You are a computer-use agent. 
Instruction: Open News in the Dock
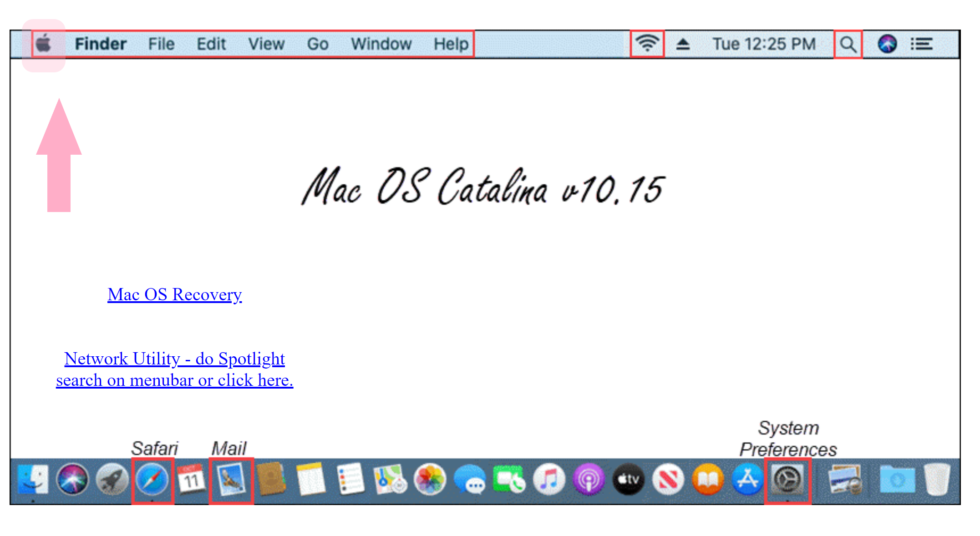pyautogui.click(x=668, y=480)
